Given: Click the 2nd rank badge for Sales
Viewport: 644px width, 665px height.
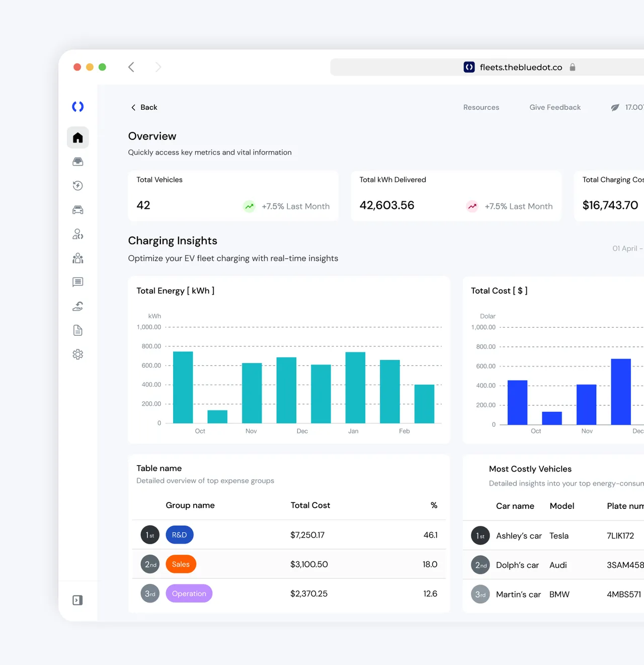Looking at the screenshot, I should pyautogui.click(x=150, y=564).
